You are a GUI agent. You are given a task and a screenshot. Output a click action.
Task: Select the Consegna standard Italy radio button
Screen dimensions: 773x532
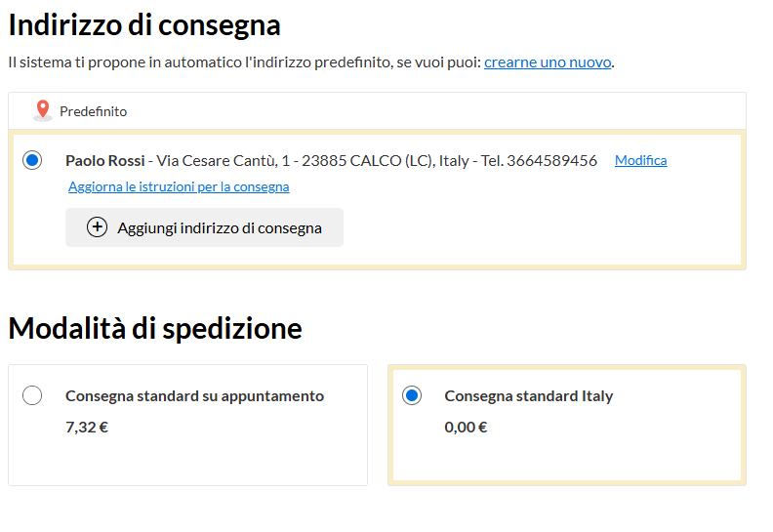click(412, 395)
